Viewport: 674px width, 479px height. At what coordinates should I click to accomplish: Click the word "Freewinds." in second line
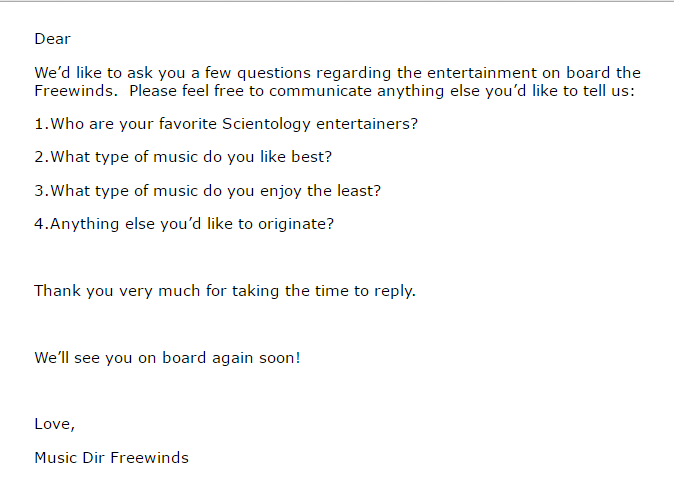tap(76, 91)
